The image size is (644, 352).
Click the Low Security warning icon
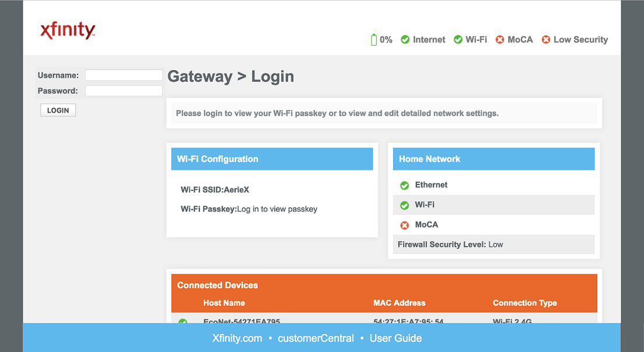(x=545, y=39)
